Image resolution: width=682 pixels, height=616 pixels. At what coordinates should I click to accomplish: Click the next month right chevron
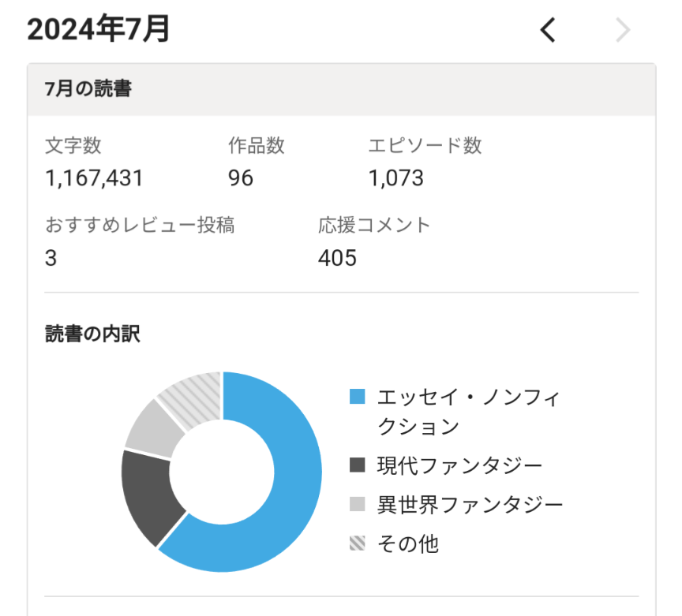[x=623, y=30]
